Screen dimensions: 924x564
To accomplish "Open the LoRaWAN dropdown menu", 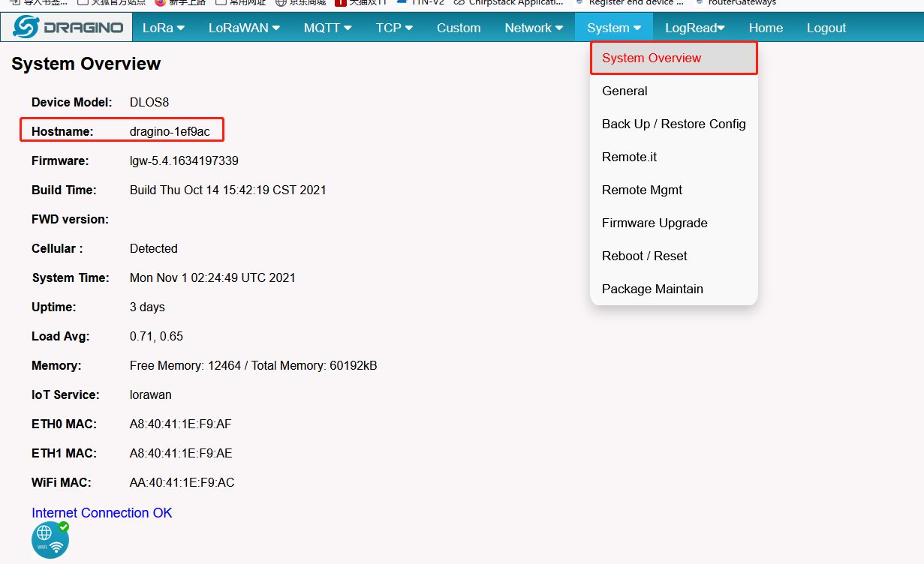I will (244, 28).
